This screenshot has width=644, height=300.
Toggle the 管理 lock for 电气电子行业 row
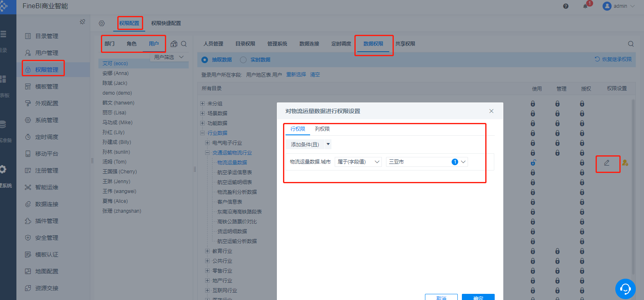pos(557,143)
